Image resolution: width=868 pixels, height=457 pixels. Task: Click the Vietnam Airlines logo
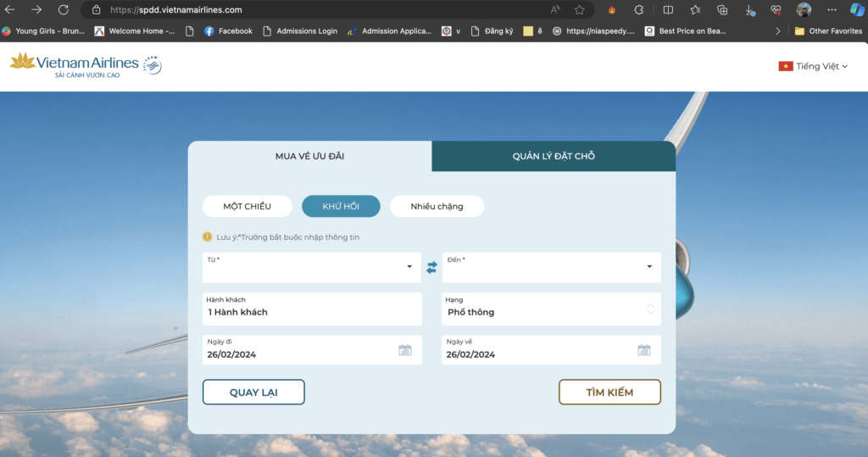point(86,66)
